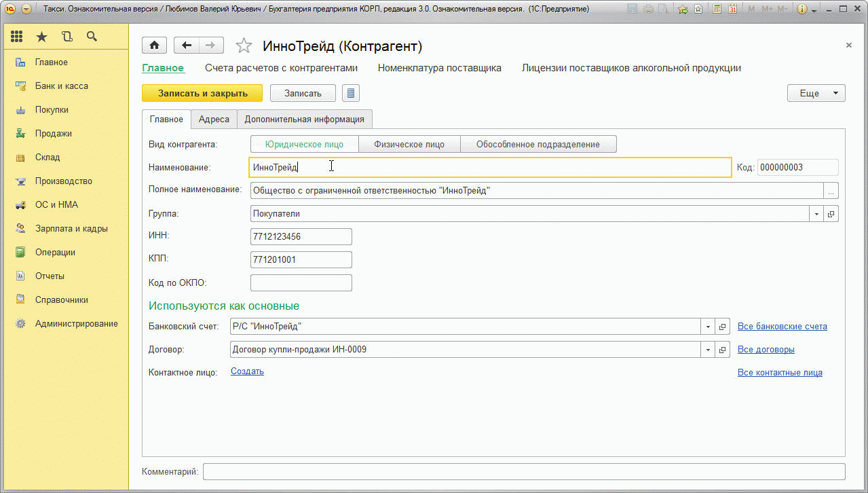Viewport: 868px width, 493px height.
Task: Open the Банковский счет linked item icon
Action: click(x=723, y=327)
